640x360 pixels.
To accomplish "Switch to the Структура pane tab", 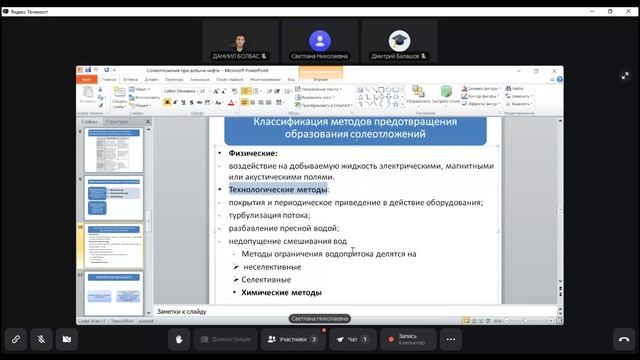I will click(117, 122).
